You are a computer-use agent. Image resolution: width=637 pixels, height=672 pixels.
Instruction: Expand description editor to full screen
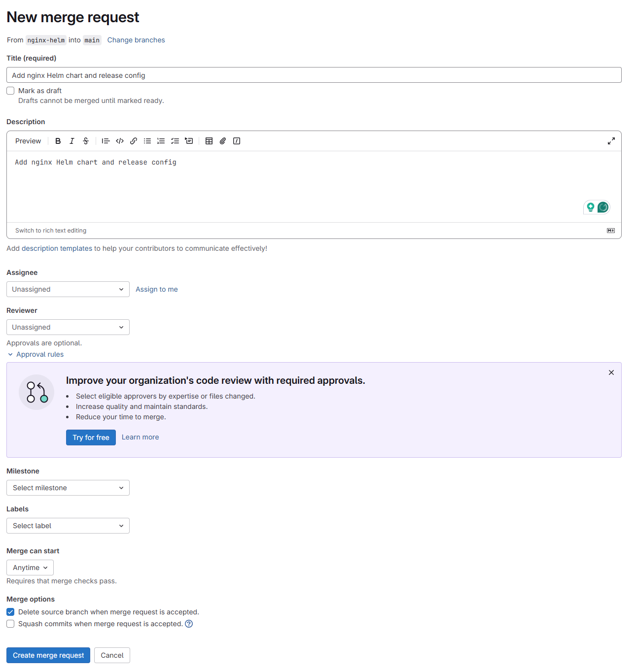(x=611, y=141)
